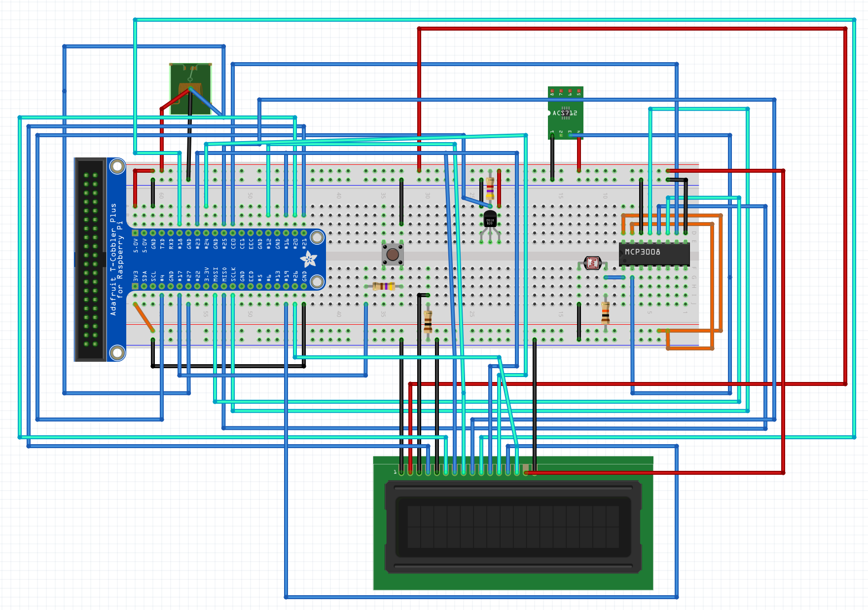Select the SCL pin label
The image size is (868, 610).
153,276
